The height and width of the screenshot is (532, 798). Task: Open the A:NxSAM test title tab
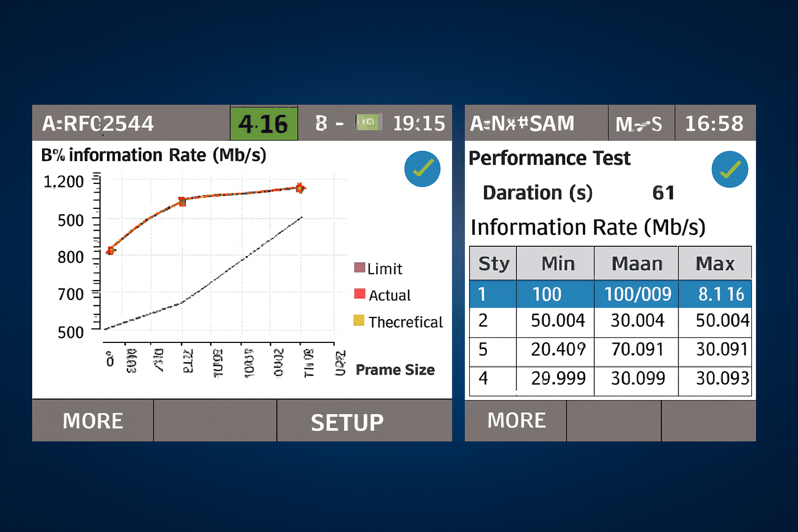point(523,124)
